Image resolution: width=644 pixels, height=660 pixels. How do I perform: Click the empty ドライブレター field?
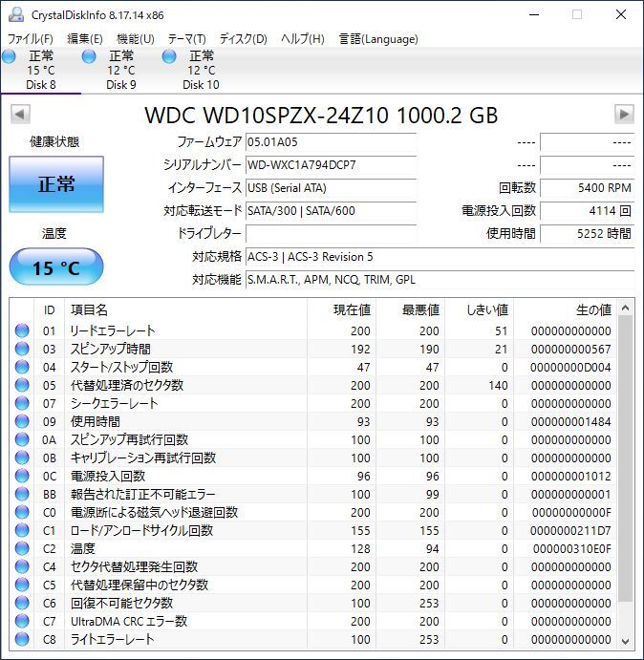pyautogui.click(x=331, y=234)
